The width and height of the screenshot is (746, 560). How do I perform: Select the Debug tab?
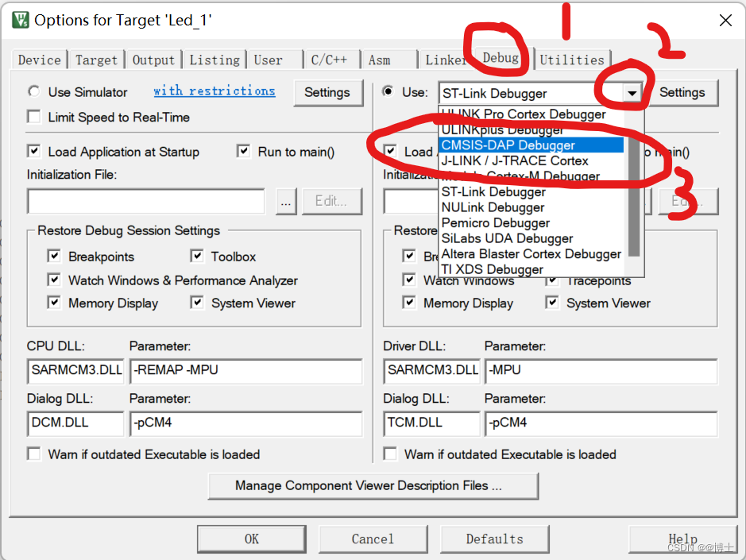pyautogui.click(x=501, y=58)
